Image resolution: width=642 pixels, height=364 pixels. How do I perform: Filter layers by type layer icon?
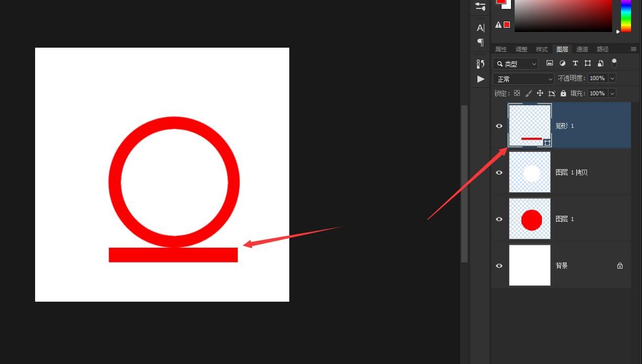(575, 63)
